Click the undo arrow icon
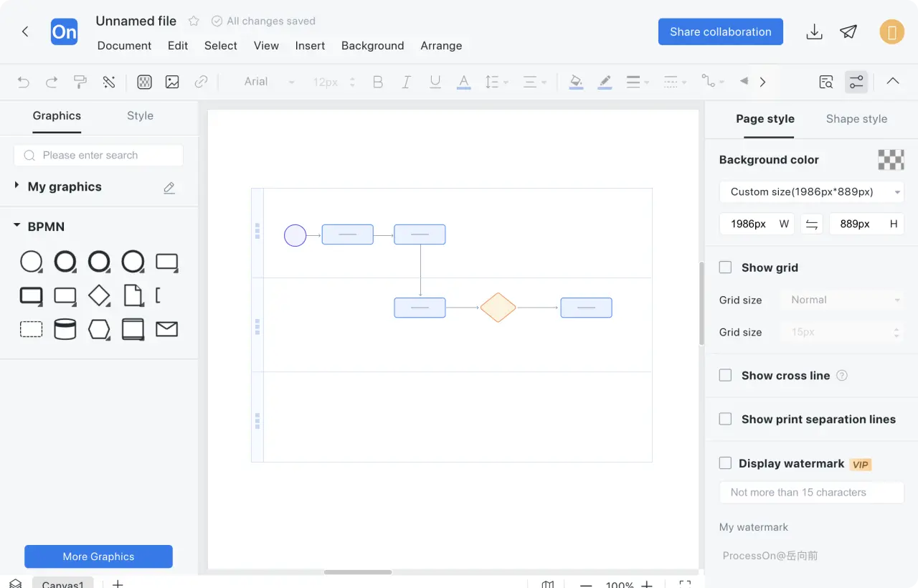918x588 pixels. [24, 82]
